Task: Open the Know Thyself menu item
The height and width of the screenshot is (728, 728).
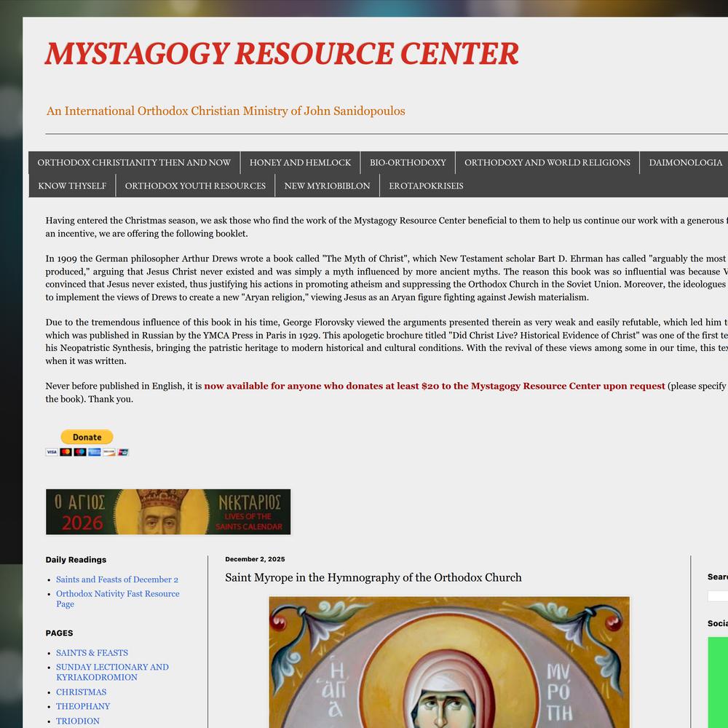Action: point(72,186)
